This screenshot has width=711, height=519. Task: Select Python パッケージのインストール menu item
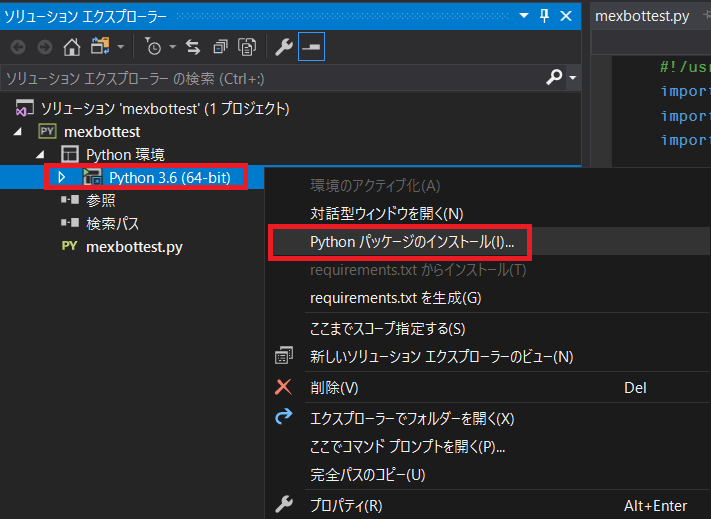[x=419, y=242]
